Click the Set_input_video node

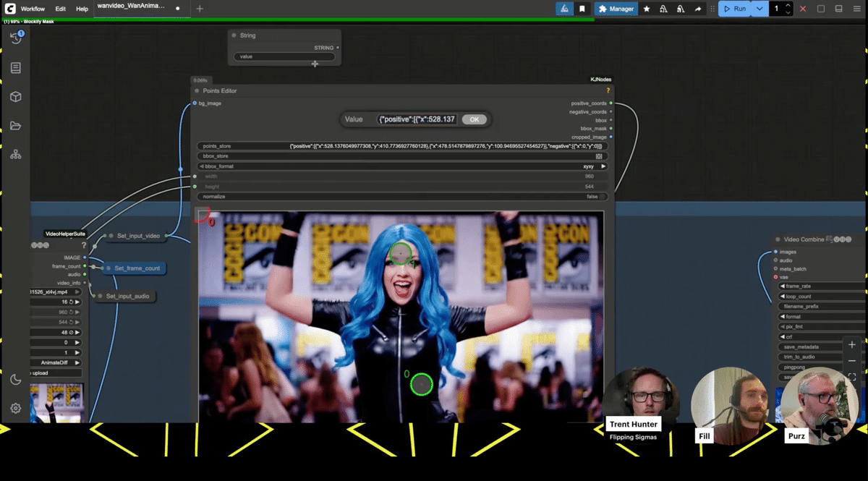click(137, 236)
